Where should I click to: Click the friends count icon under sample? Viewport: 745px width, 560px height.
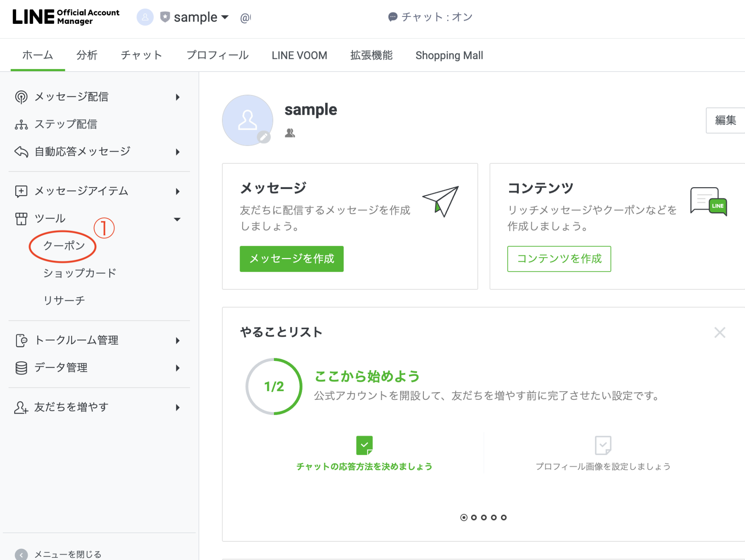(290, 133)
